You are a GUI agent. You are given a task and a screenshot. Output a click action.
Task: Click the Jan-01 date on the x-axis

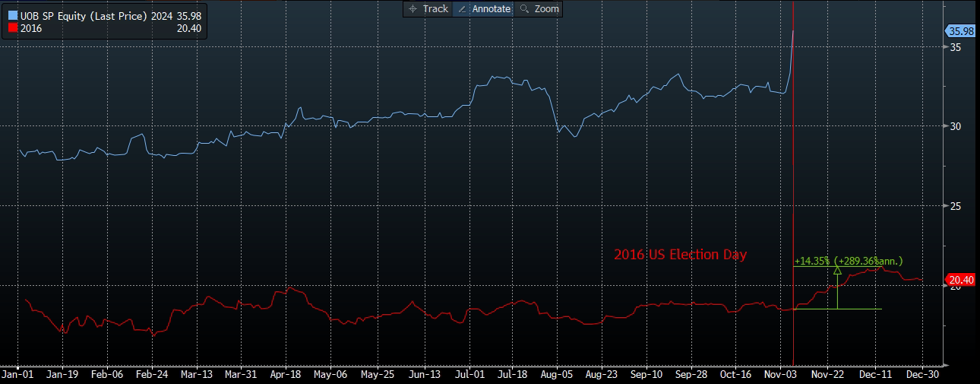pyautogui.click(x=16, y=375)
